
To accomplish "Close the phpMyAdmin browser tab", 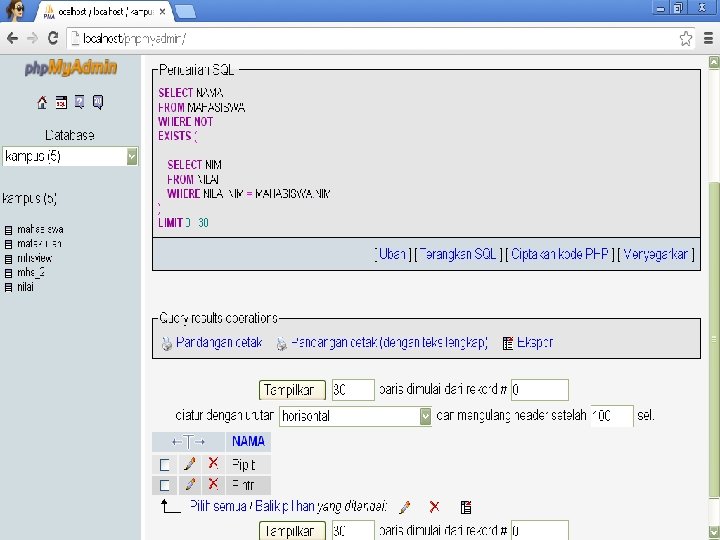I will pyautogui.click(x=162, y=12).
